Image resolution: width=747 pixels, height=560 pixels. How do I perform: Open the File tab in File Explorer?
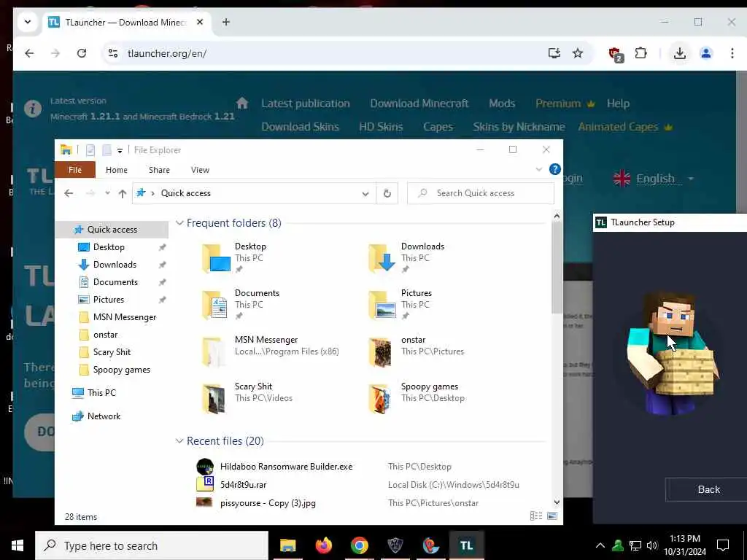(75, 169)
